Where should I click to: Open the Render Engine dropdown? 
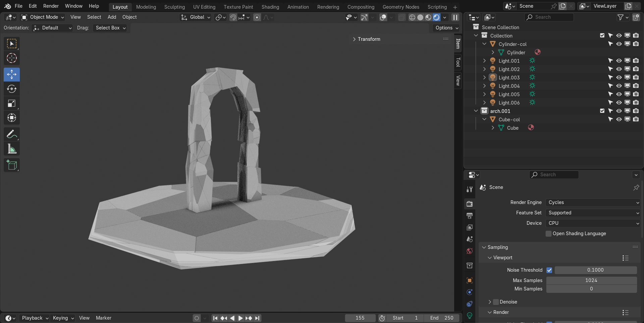coord(593,202)
